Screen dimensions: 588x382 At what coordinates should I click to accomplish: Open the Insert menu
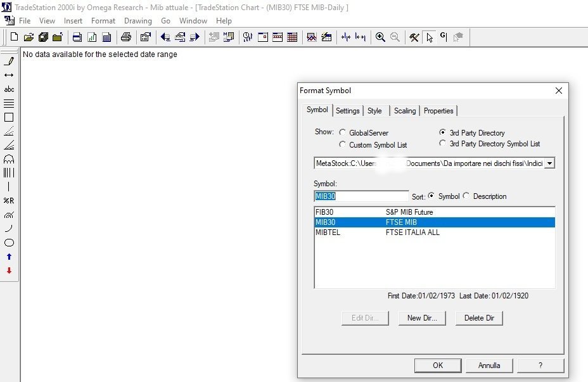[x=73, y=21]
